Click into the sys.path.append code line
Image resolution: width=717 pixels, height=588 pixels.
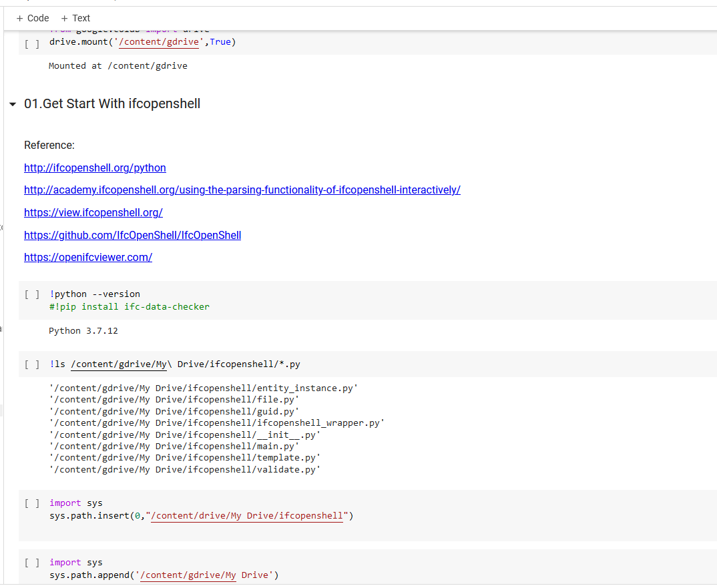pyautogui.click(x=164, y=575)
